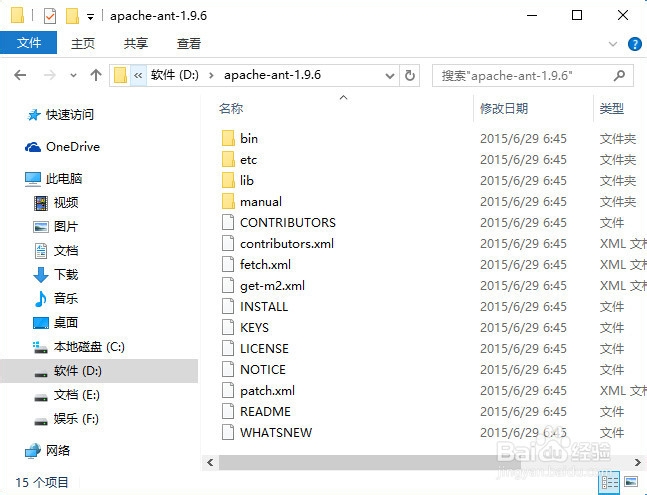Click the Properties checkmark icon in title bar
The height and width of the screenshot is (495, 647).
tap(50, 16)
